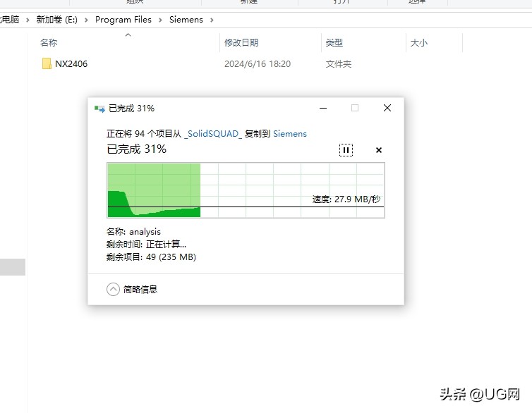
Task: Click the 2024/6/16 18:20 date cell
Action: coord(258,64)
